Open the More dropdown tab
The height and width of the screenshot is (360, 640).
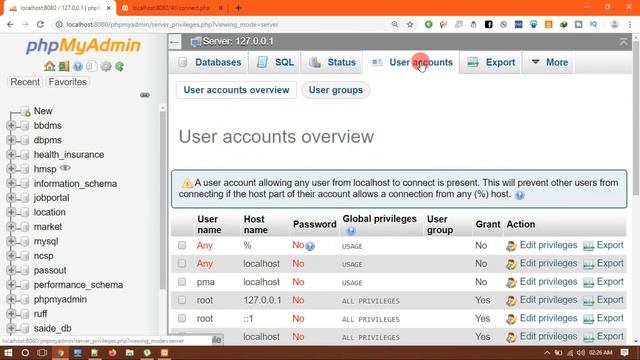(x=549, y=62)
